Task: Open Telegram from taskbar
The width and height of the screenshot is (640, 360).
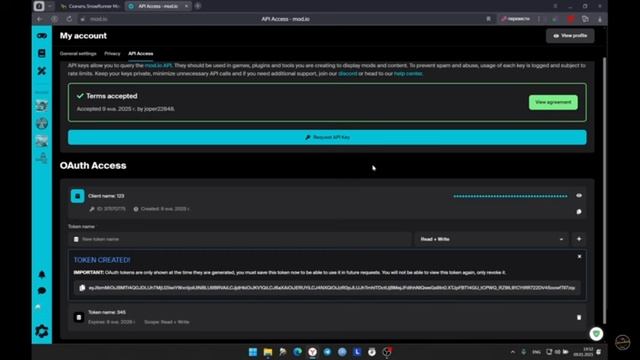Action: [x=327, y=352]
